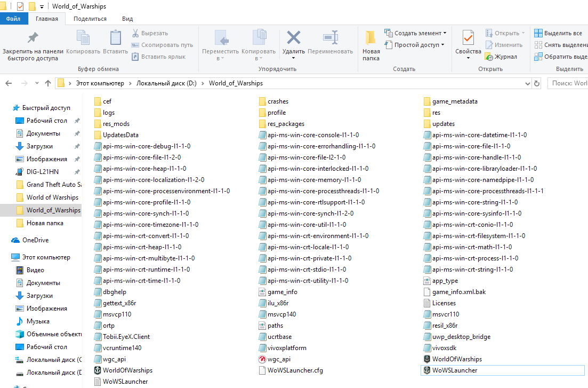Select the paths settings file
The image size is (588, 388).
(271, 326)
